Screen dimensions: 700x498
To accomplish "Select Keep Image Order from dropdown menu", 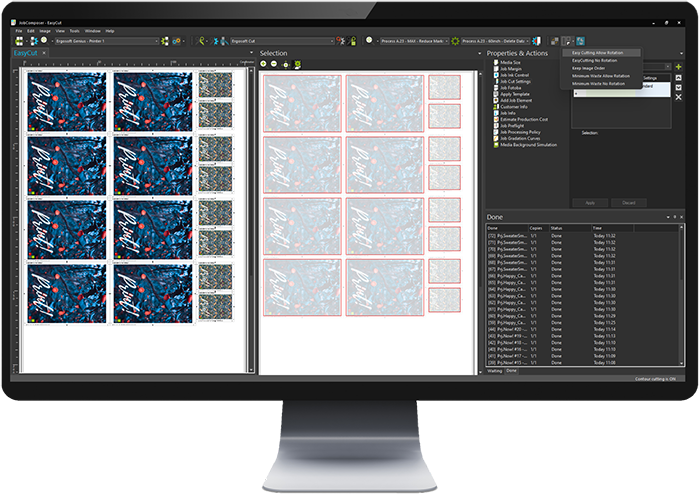I will pos(592,68).
